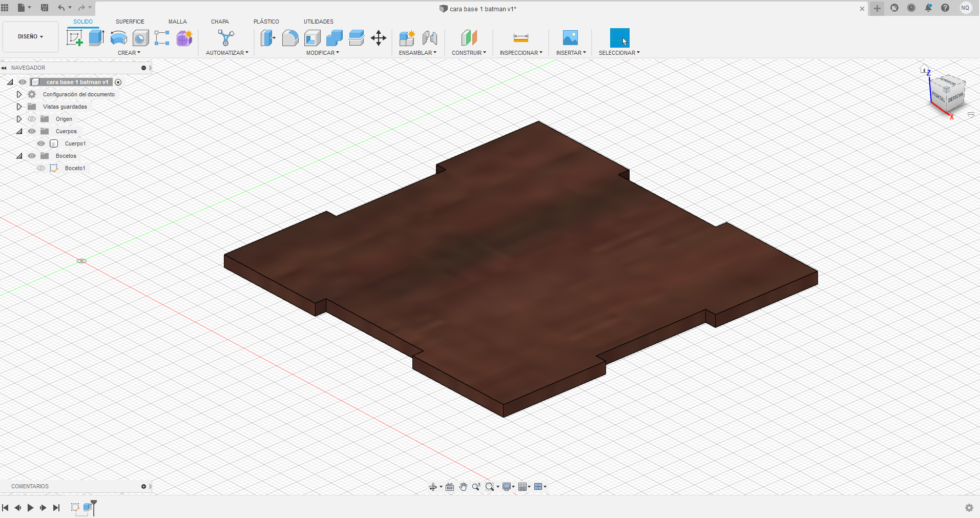Show Boceto1 using its eye icon
Image resolution: width=980 pixels, height=518 pixels.
click(41, 168)
